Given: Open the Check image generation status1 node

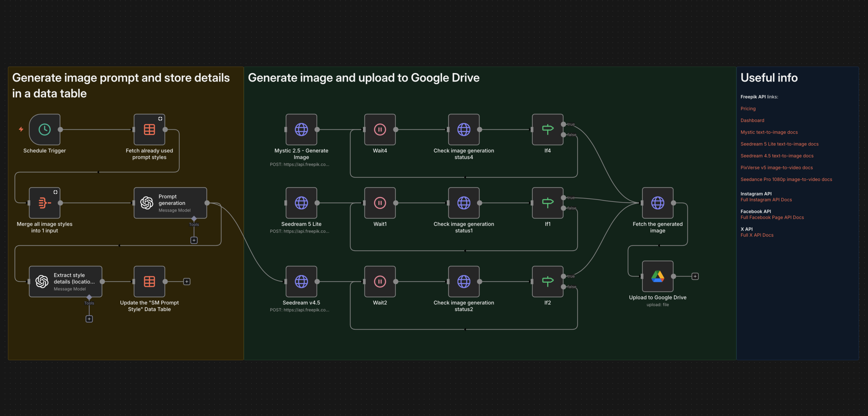Looking at the screenshot, I should point(463,203).
